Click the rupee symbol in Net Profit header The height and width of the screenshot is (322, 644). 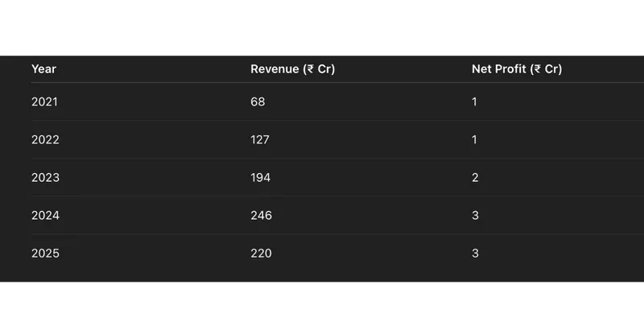tap(537, 69)
